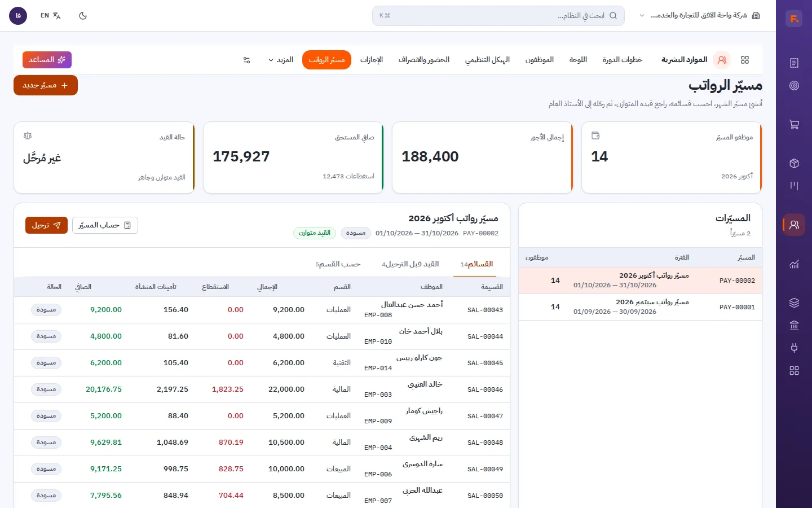
Task: Open the target icon in the sidebar
Action: (x=794, y=86)
